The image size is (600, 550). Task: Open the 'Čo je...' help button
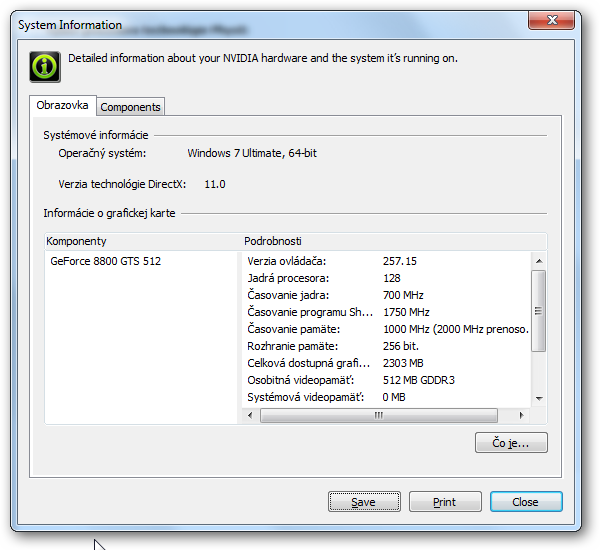pyautogui.click(x=511, y=443)
